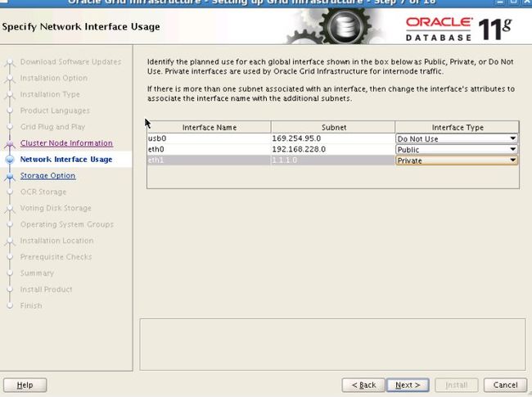Click the Grid Plug and Play step

click(x=52, y=127)
